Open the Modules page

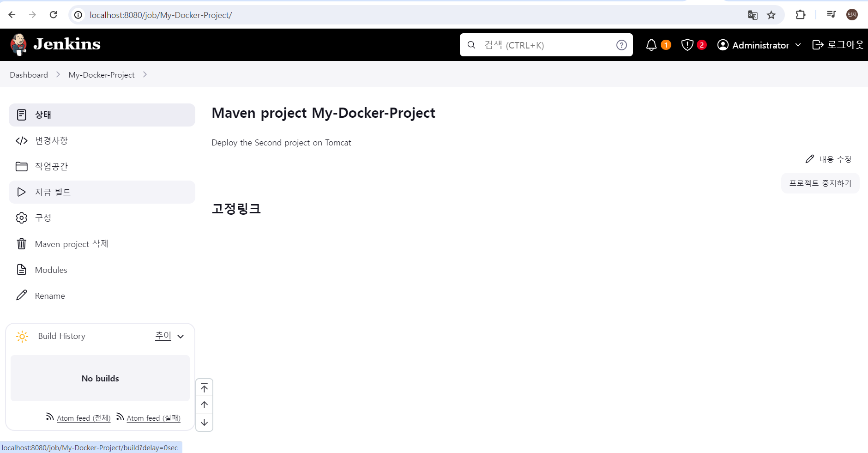tap(102, 270)
